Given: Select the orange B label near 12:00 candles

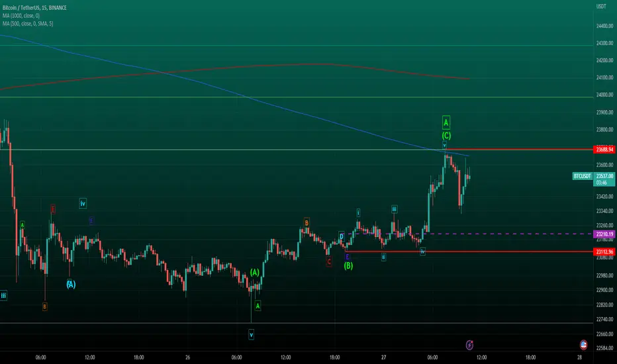Looking at the screenshot, I should pyautogui.click(x=307, y=223).
